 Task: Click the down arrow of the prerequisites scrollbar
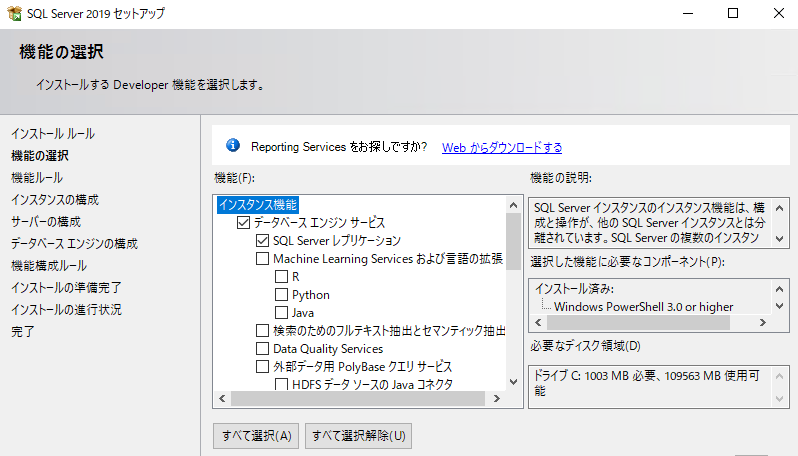pyautogui.click(x=779, y=306)
